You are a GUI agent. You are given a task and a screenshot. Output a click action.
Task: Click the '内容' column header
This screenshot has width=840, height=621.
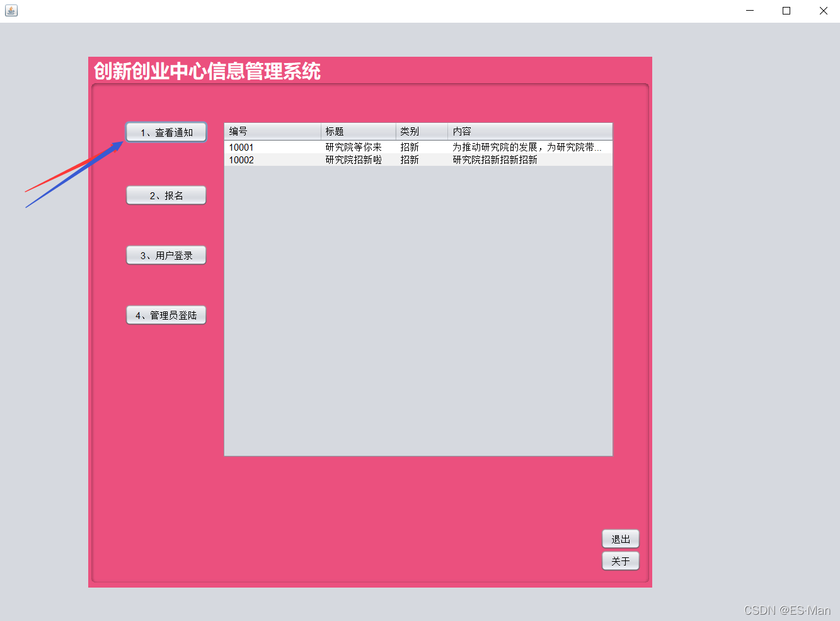pos(530,131)
